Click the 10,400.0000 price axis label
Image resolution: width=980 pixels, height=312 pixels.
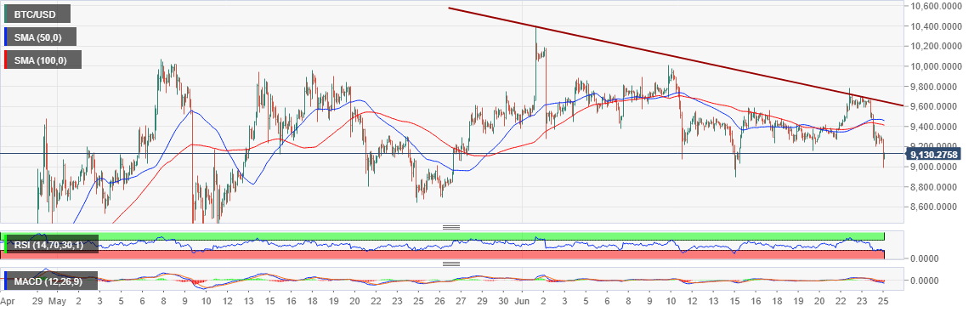coord(937,26)
